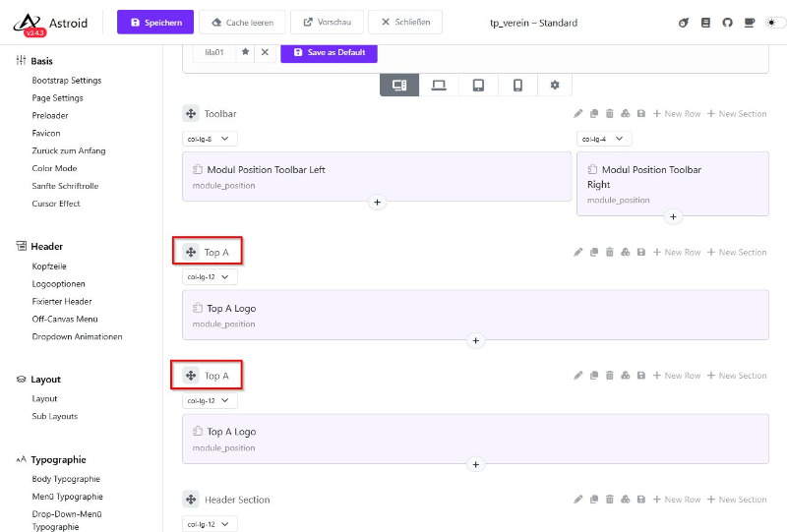Select Modul Position Toolbar Right block
The width and height of the screenshot is (787, 532).
tap(673, 184)
